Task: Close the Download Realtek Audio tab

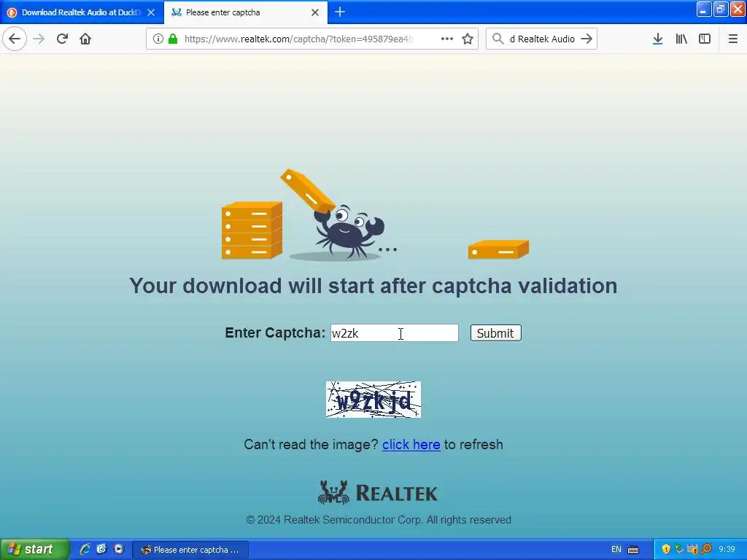Action: point(151,12)
